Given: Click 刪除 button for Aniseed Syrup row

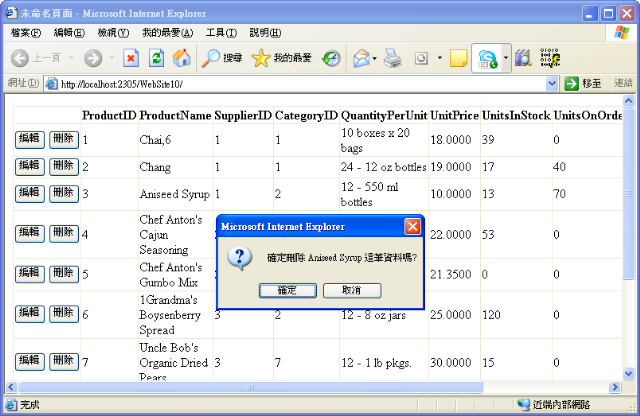Looking at the screenshot, I should pos(64,194).
